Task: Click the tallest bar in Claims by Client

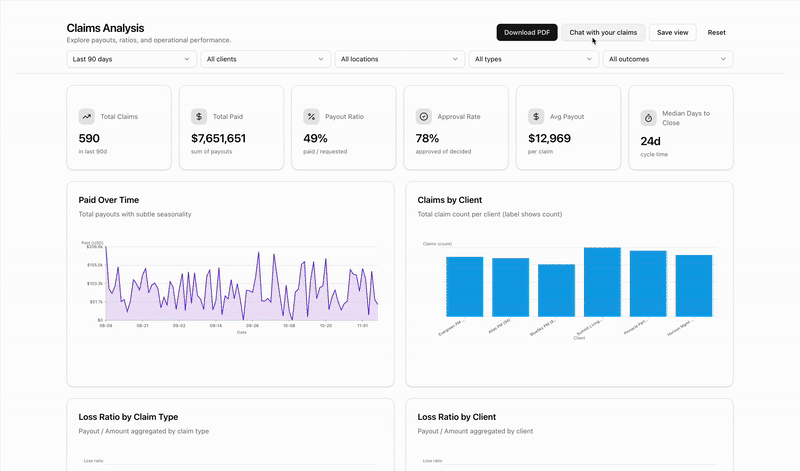Action: (602, 282)
